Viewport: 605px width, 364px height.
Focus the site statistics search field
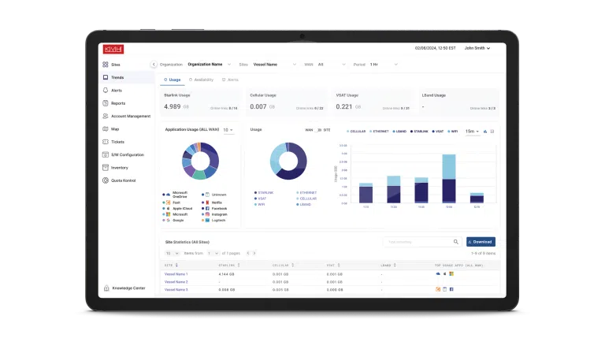(x=422, y=242)
